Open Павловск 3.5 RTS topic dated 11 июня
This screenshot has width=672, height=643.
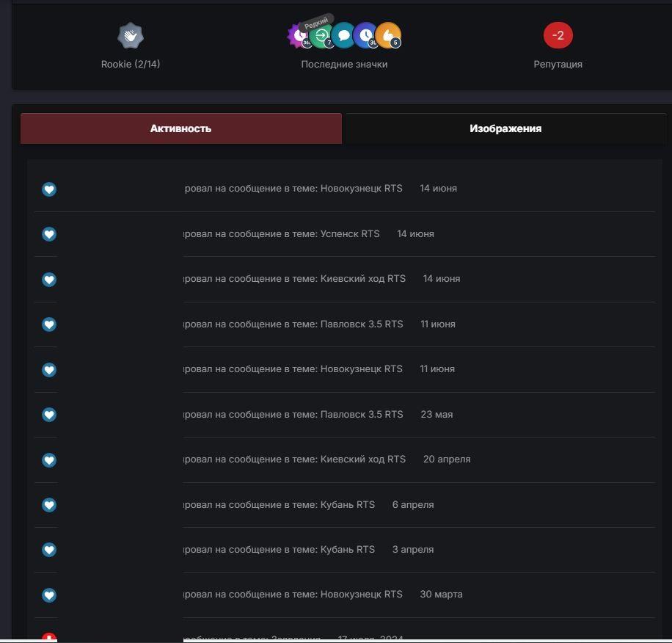click(362, 324)
